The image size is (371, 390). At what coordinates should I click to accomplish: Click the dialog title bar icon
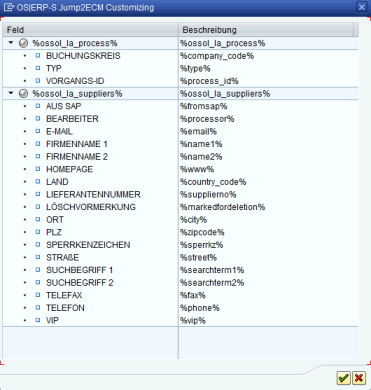[x=10, y=7]
